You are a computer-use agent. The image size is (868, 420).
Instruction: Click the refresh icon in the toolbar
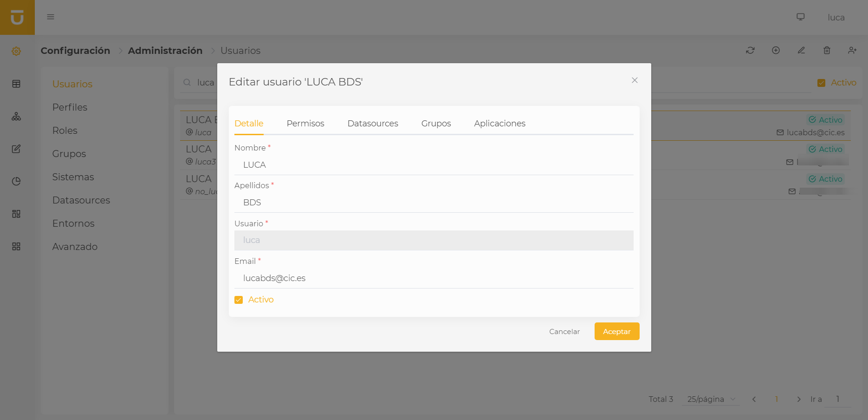point(750,50)
